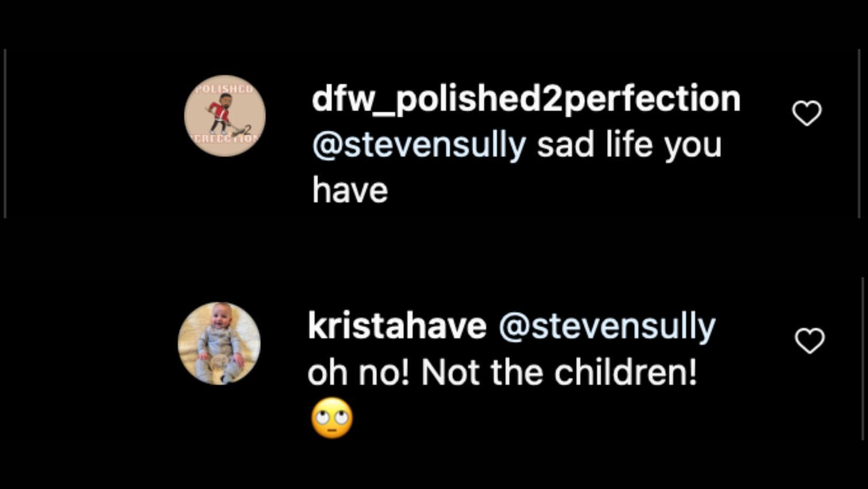Click right vertical bar beside kristahave comment
The image size is (868, 489).
[x=863, y=360]
